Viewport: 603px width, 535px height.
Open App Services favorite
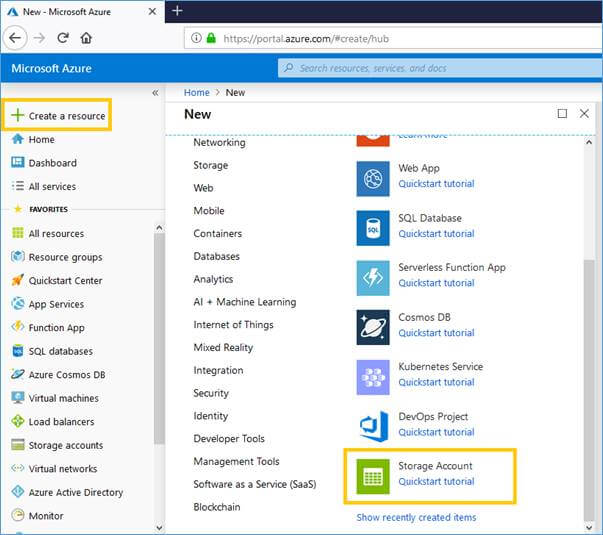48,304
